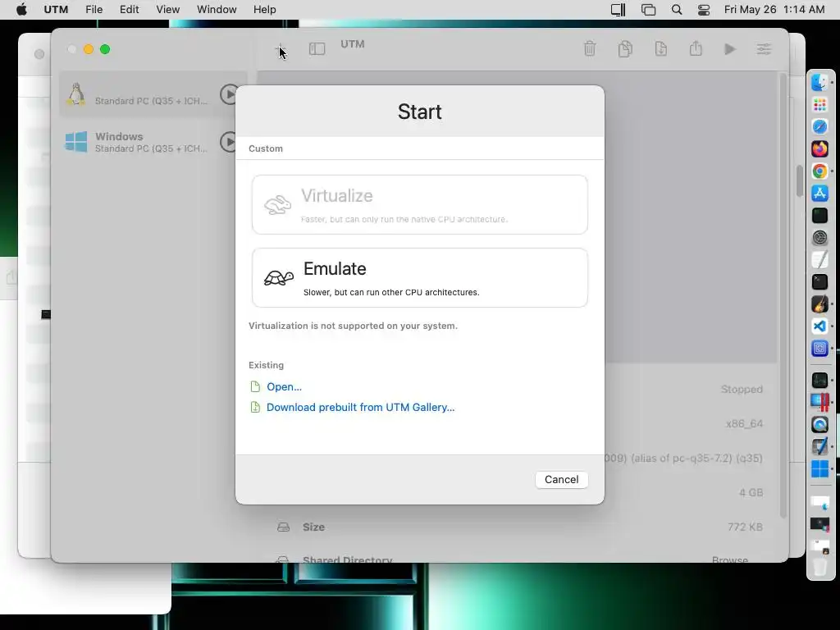840x630 pixels.
Task: Open VM settings sliders icon
Action: tap(764, 49)
